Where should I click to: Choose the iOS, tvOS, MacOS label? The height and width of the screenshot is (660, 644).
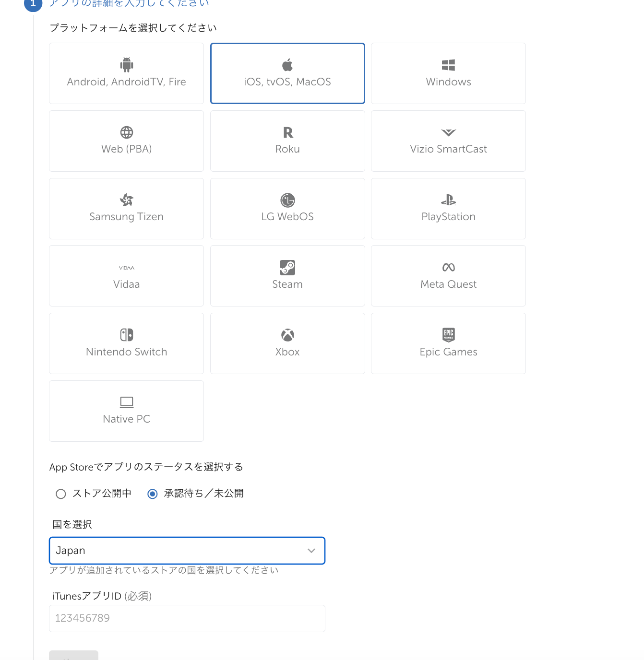pyautogui.click(x=287, y=82)
